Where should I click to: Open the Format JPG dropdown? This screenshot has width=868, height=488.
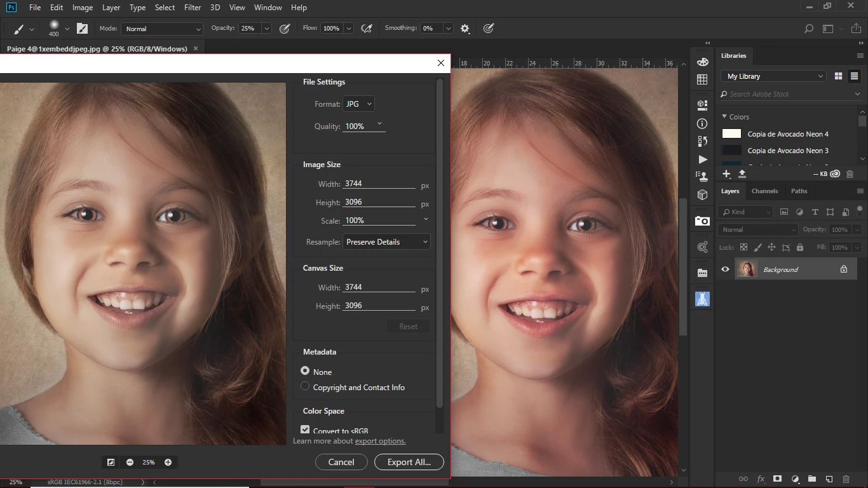[x=358, y=104]
